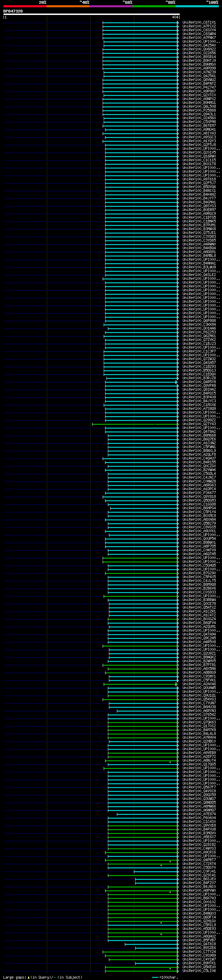Viewport: 222px width, 980px height.
Task: Select the UniRef100_A9NU41 label
Action: [x=199, y=129]
